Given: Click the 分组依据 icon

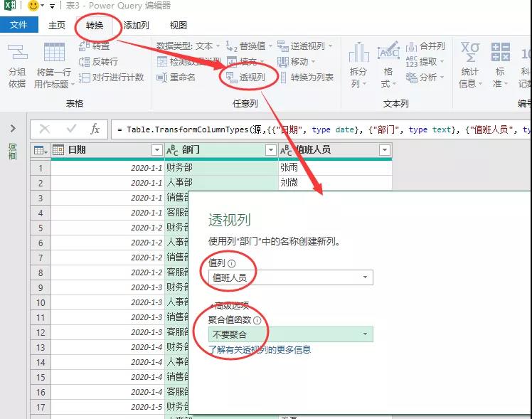Looking at the screenshot, I should pos(17,53).
